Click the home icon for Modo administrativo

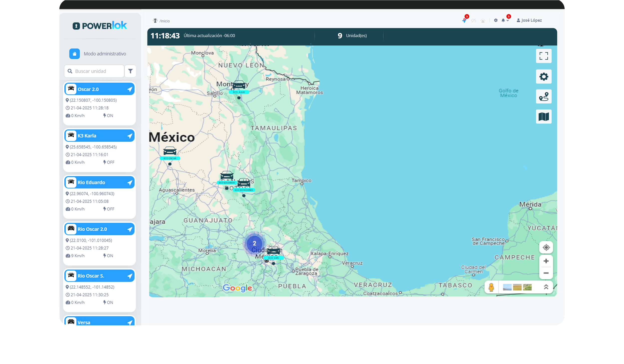(x=74, y=54)
